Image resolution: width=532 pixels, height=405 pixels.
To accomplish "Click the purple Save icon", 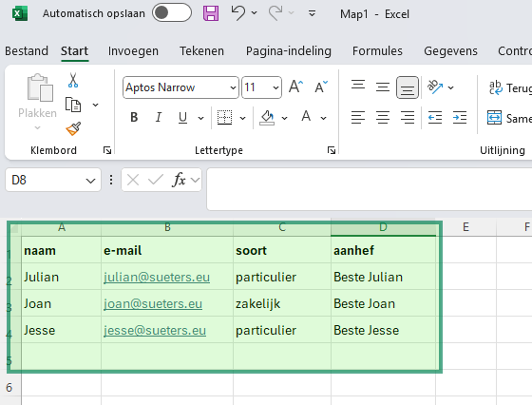I will click(211, 13).
